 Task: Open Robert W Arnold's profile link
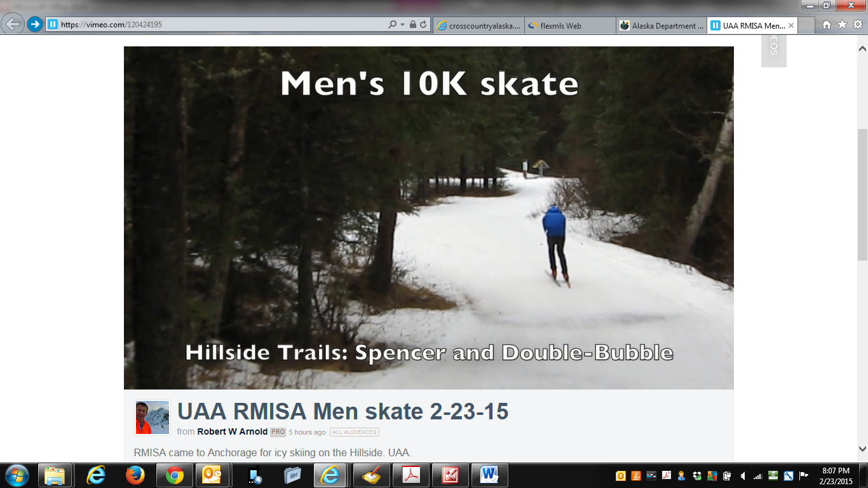pyautogui.click(x=233, y=432)
